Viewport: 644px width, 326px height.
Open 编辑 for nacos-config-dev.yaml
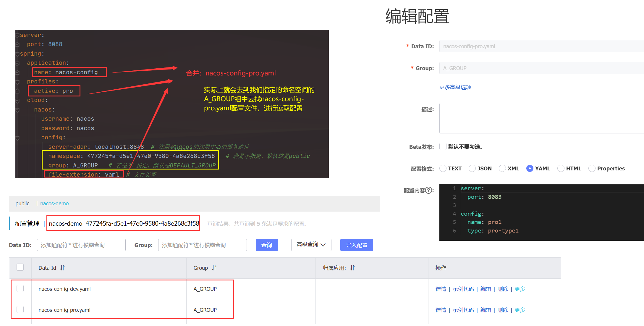[x=486, y=289]
